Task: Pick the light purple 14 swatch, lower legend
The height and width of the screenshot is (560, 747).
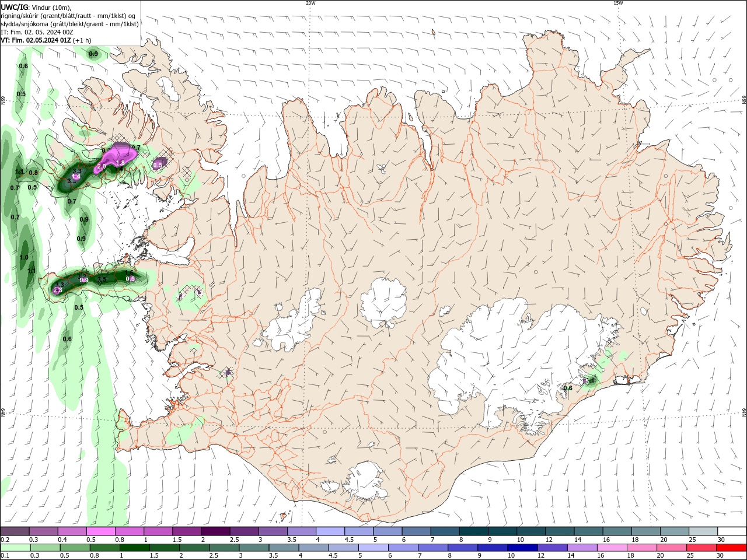Action: pyautogui.click(x=581, y=547)
